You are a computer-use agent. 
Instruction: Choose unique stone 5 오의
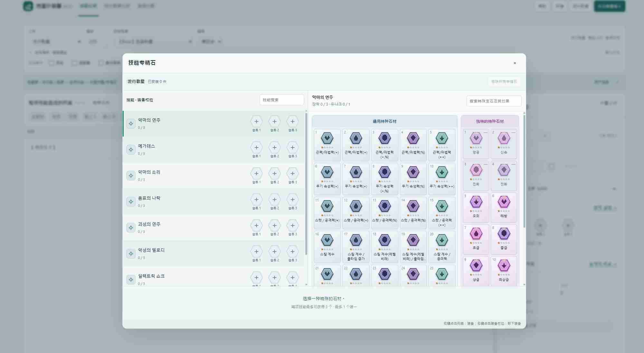[x=476, y=207]
